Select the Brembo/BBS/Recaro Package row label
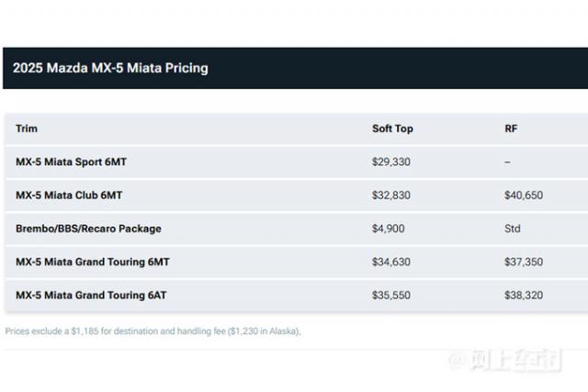This screenshot has height=392, width=588. point(88,229)
